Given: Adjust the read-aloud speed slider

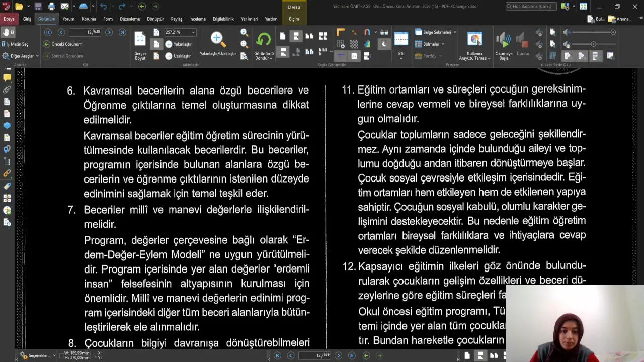Looking at the screenshot, I should coord(594,44).
